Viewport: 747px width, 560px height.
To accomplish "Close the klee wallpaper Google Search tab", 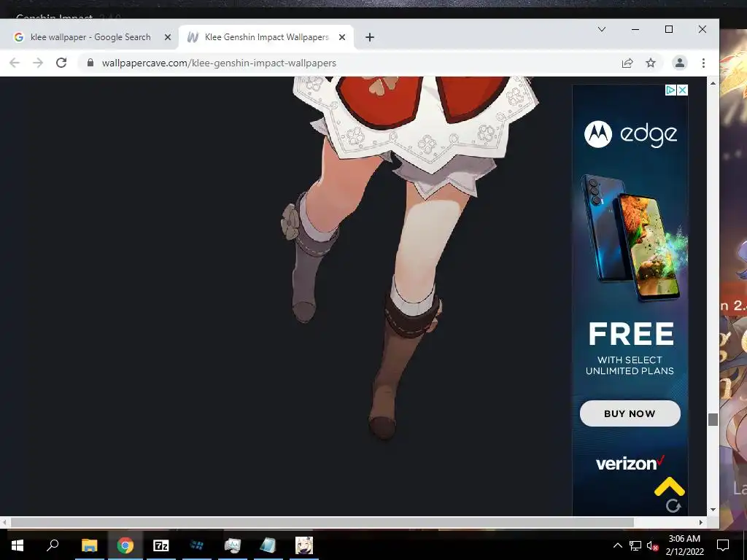I will click(x=167, y=37).
